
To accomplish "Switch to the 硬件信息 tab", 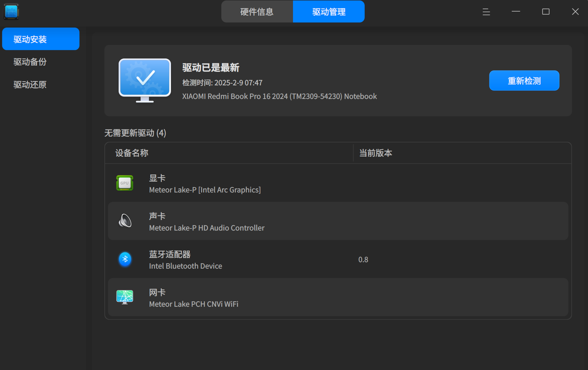I will coord(257,12).
